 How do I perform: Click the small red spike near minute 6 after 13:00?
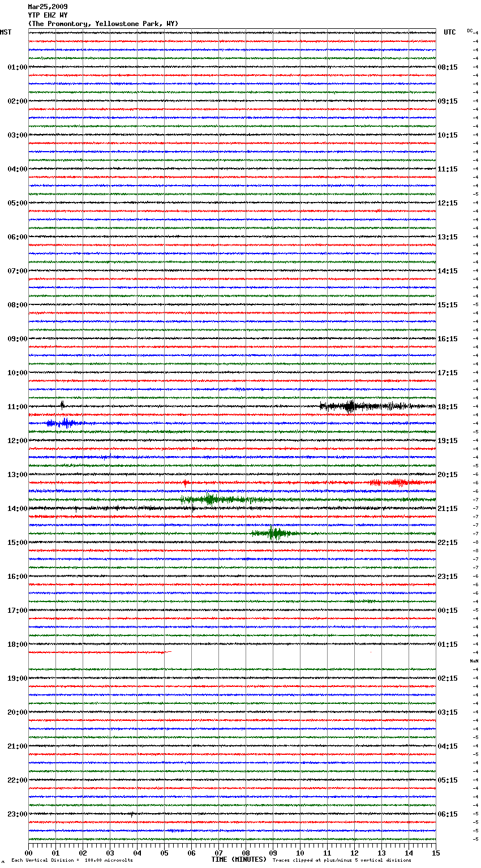click(x=185, y=482)
